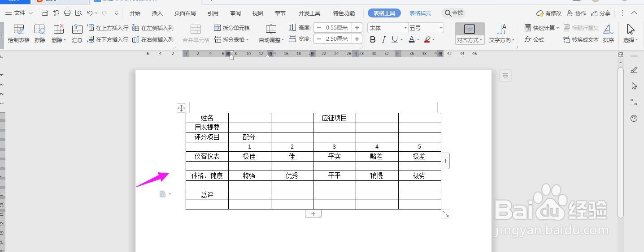
Task: Click the redo arrow icon
Action: (104, 13)
